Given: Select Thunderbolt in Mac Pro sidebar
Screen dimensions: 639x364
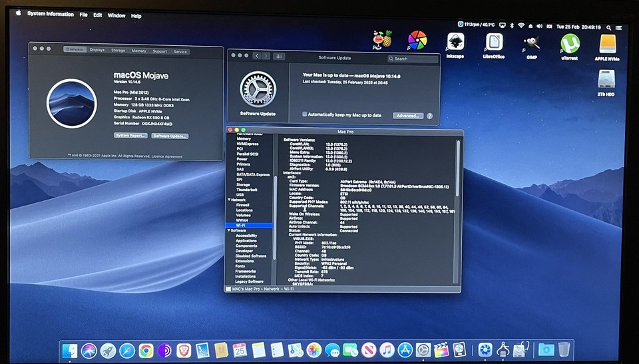Looking at the screenshot, I should click(246, 190).
